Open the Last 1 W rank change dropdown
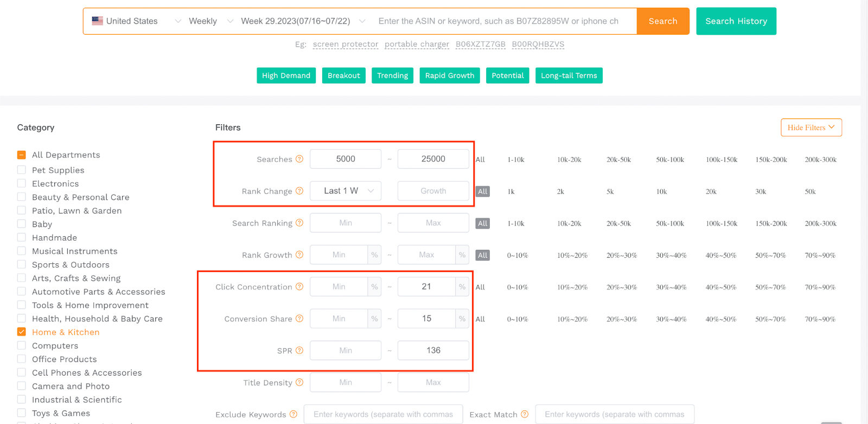Image resolution: width=868 pixels, height=424 pixels. tap(346, 191)
